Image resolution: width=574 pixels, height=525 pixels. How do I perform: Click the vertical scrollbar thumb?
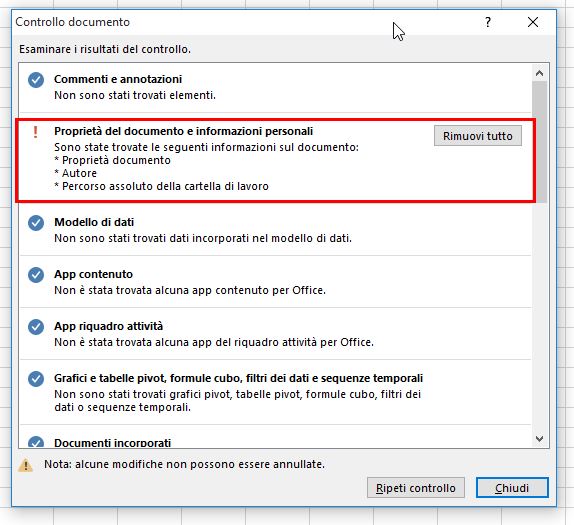tap(539, 142)
